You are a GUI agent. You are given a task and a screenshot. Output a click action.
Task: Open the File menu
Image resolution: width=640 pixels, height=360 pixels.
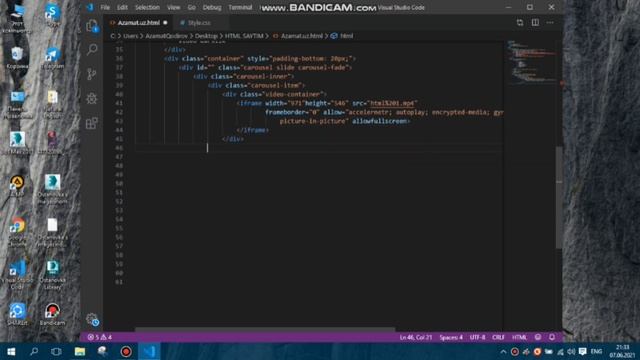pyautogui.click(x=105, y=7)
